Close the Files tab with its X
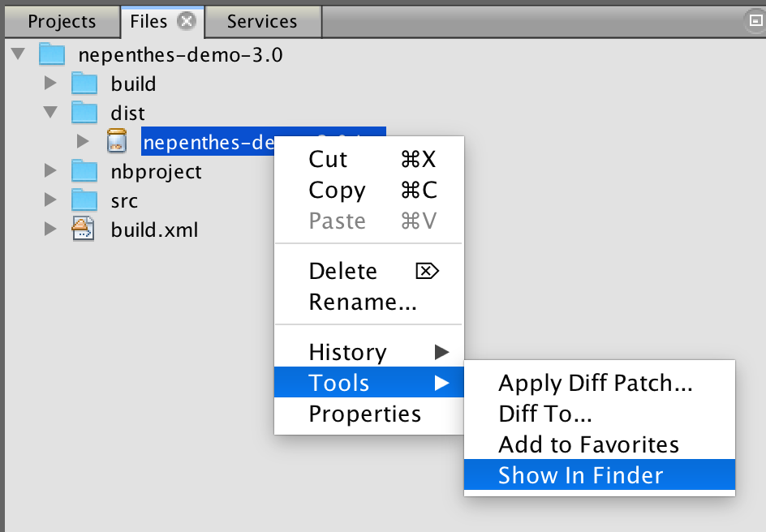Screen dimensions: 766x532 (186, 21)
